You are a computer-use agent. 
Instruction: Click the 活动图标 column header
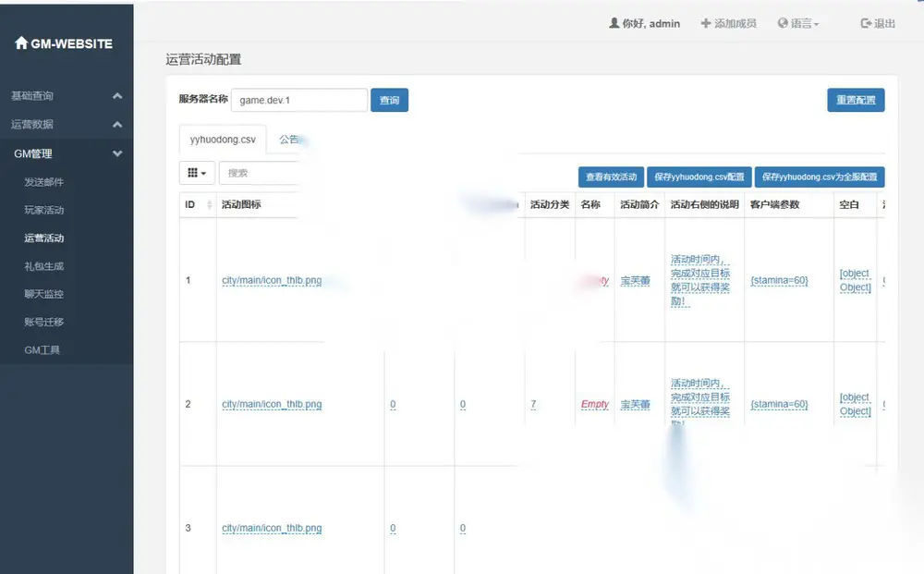coord(241,204)
